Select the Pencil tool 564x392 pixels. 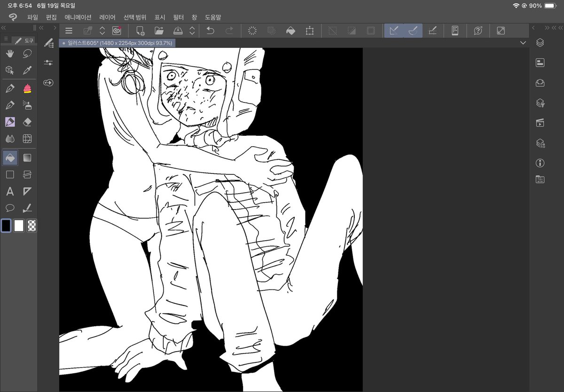(10, 105)
